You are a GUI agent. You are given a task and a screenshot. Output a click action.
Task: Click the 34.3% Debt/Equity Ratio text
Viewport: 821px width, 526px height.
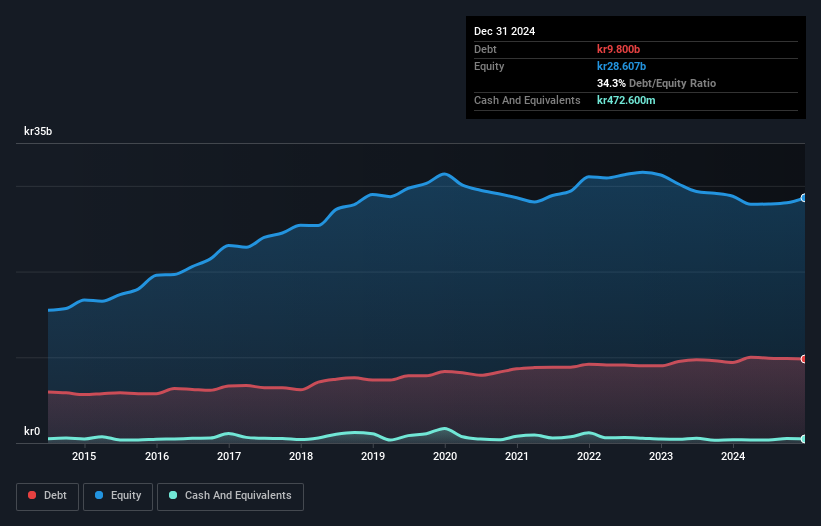coord(657,83)
